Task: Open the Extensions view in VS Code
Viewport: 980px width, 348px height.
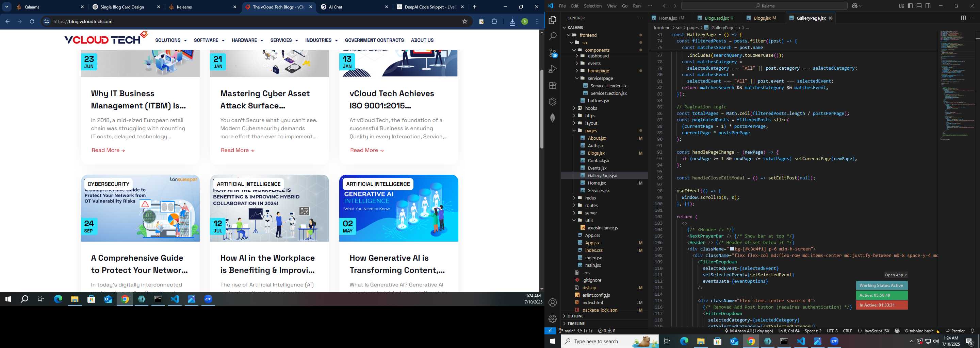Action: (x=552, y=86)
